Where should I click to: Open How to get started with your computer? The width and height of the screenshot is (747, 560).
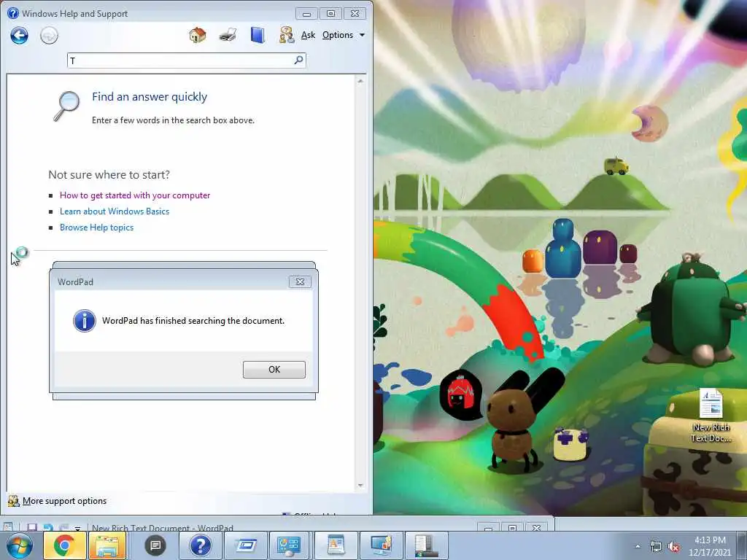click(135, 195)
